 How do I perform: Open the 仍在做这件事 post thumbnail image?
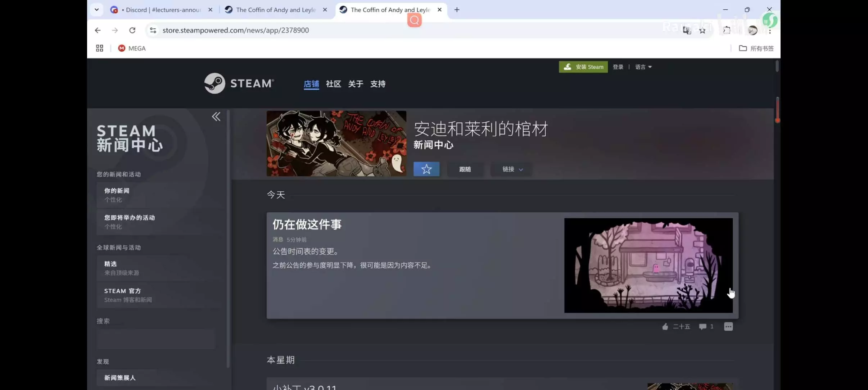648,265
